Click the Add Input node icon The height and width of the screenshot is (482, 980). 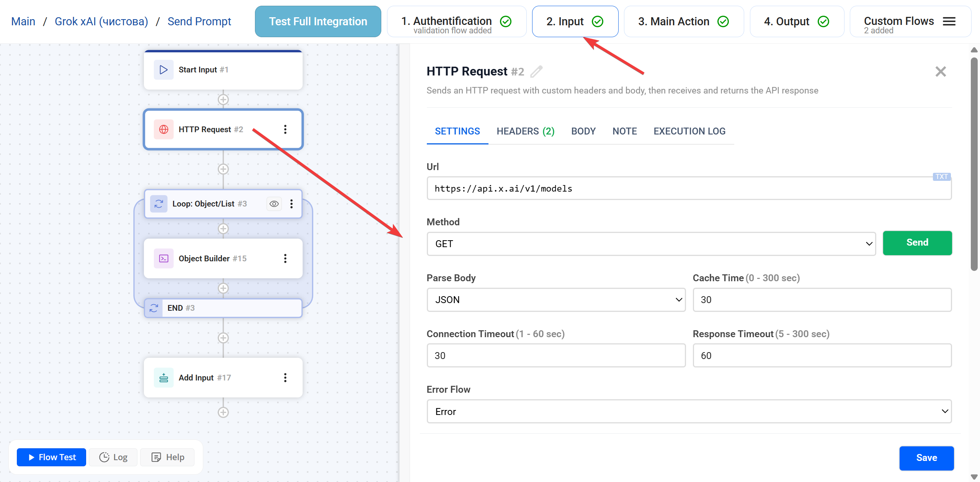(163, 377)
